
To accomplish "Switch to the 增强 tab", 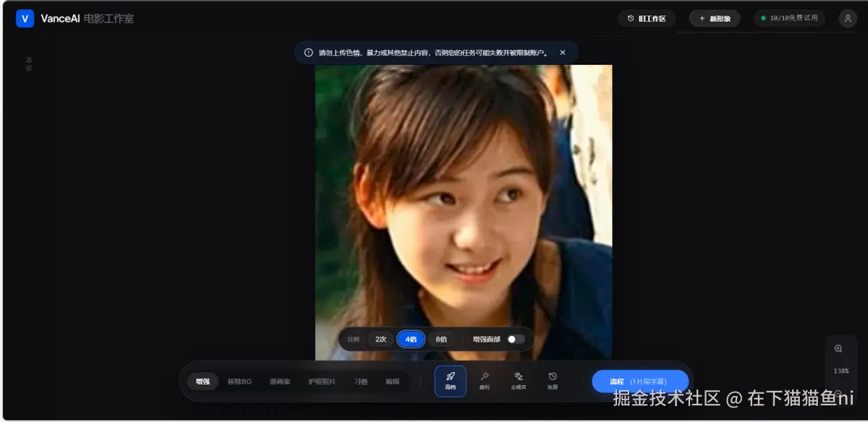I will point(203,382).
